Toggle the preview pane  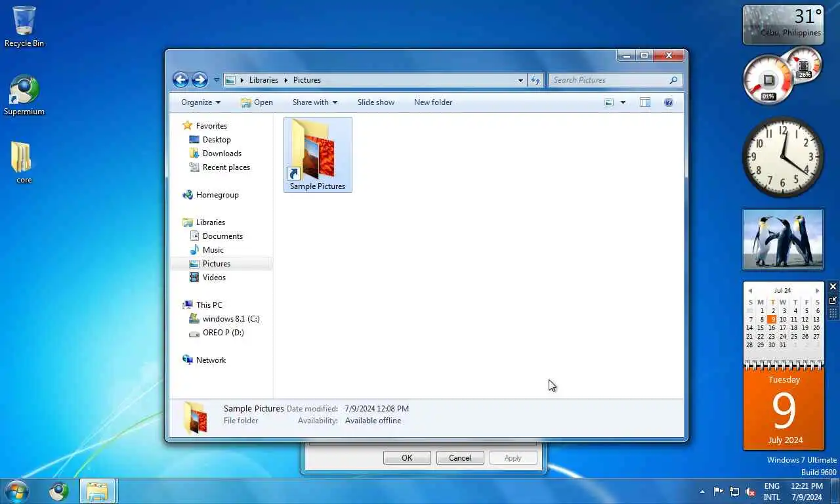[645, 102]
